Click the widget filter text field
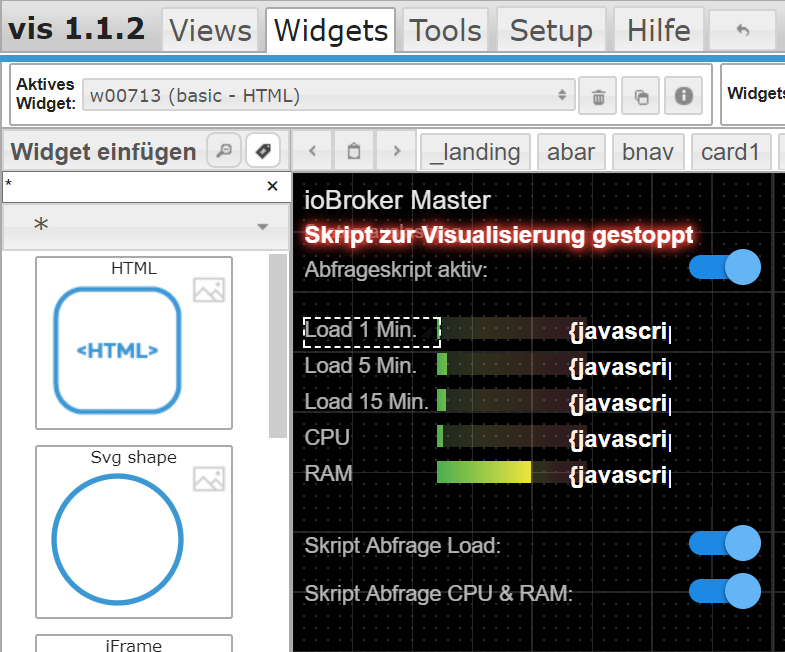The height and width of the screenshot is (652, 785). 133,187
